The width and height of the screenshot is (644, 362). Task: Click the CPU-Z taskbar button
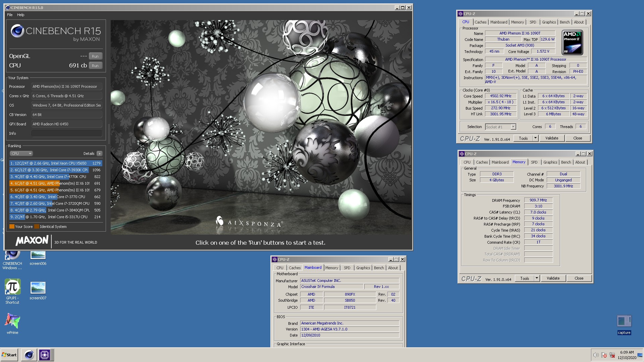[44, 355]
